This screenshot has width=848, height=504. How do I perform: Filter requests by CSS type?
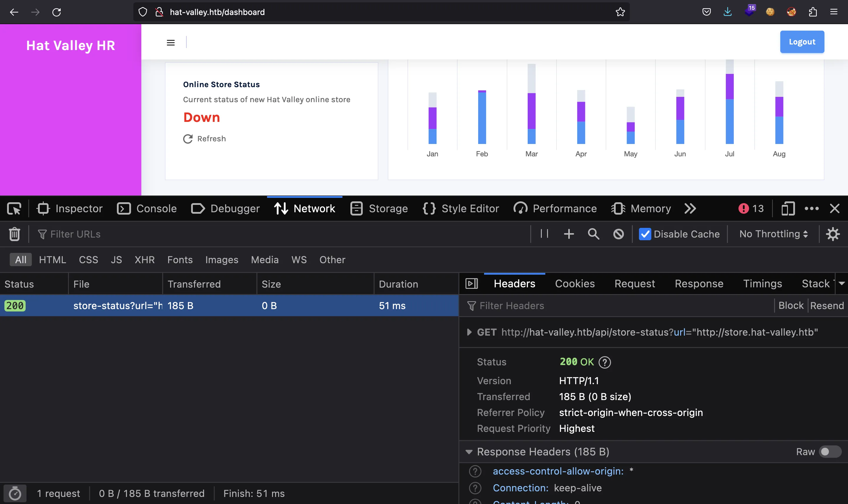coord(88,259)
